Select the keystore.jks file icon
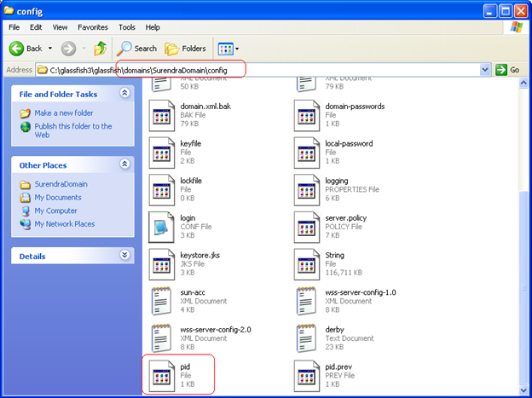 (161, 264)
